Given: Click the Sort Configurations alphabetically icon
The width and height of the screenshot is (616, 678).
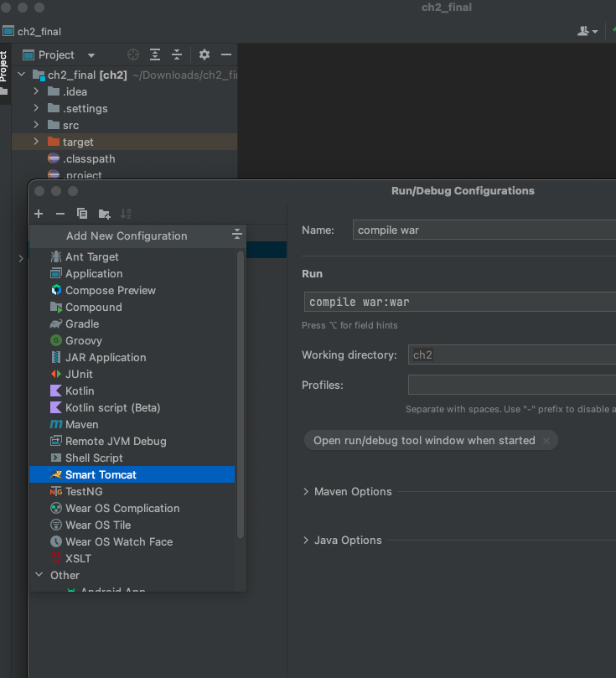Looking at the screenshot, I should (x=126, y=214).
